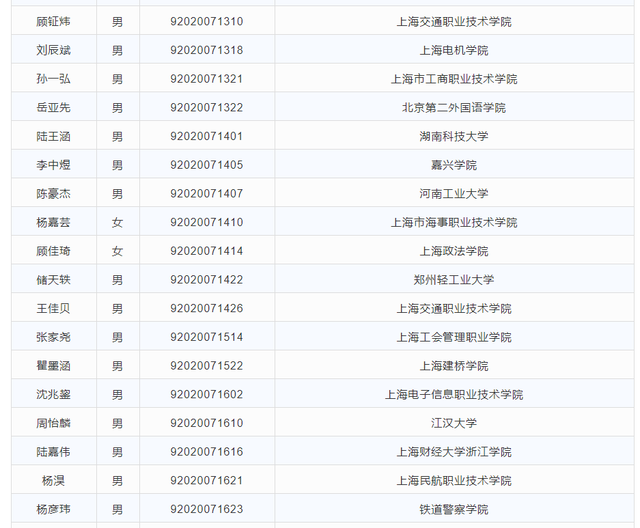Image resolution: width=640 pixels, height=528 pixels.
Task: Click gender 男 in 杨彦玮's row
Action: (x=118, y=509)
